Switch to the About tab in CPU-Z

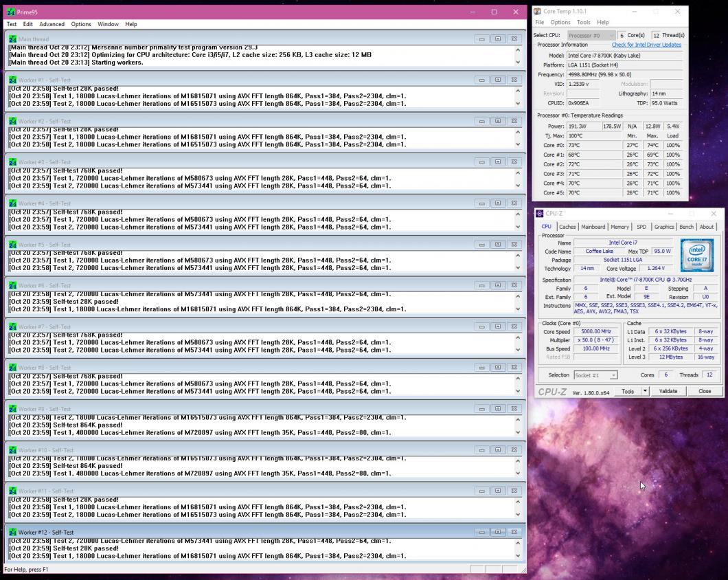click(x=707, y=227)
